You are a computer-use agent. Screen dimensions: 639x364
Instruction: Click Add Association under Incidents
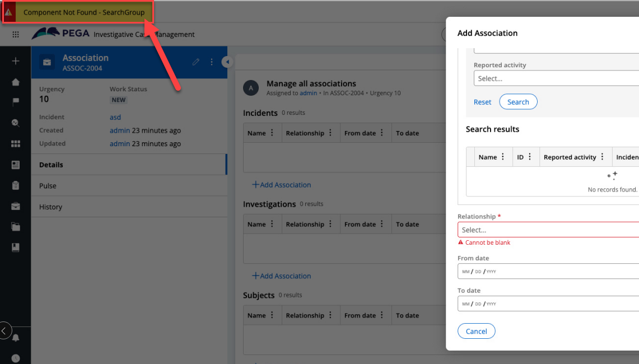pyautogui.click(x=282, y=185)
